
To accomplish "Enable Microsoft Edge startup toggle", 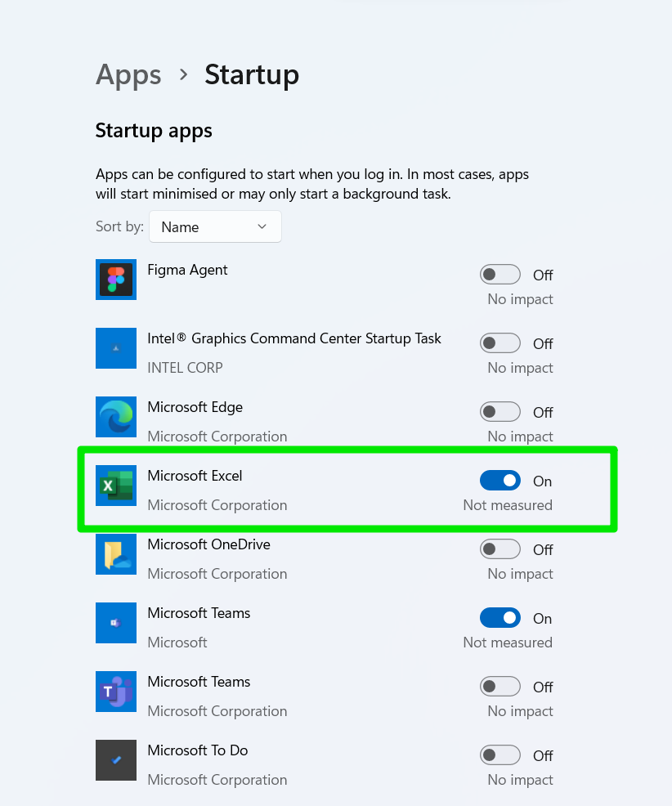I will [x=500, y=412].
